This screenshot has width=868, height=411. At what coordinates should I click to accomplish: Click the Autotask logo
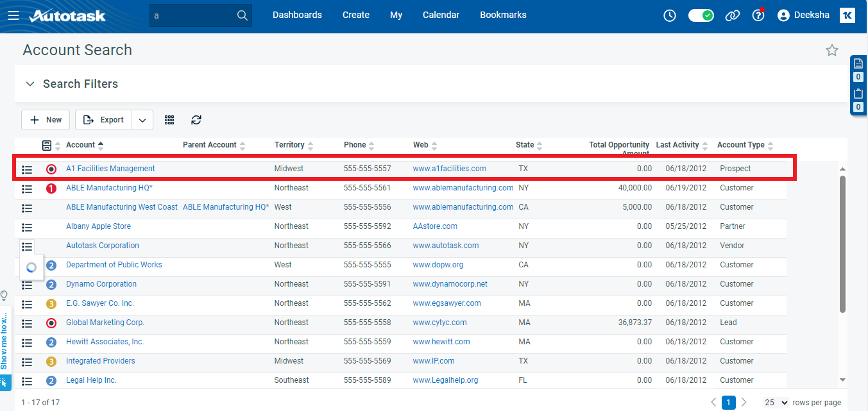pyautogui.click(x=67, y=15)
